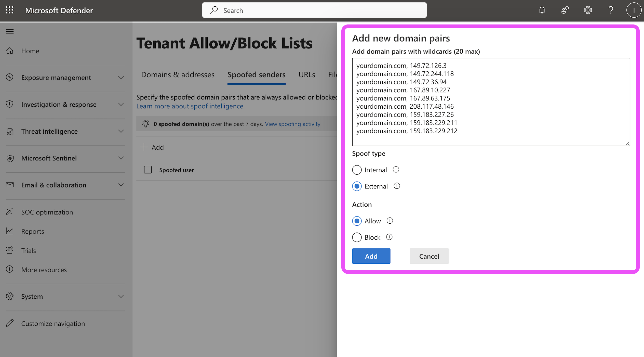
Task: Focus the Search input field
Action: click(x=314, y=10)
